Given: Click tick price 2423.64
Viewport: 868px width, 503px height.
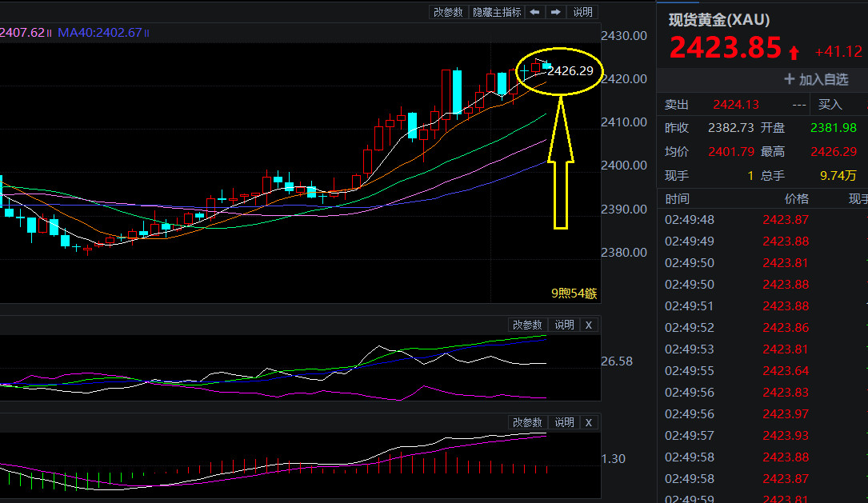Looking at the screenshot, I should tap(786, 371).
